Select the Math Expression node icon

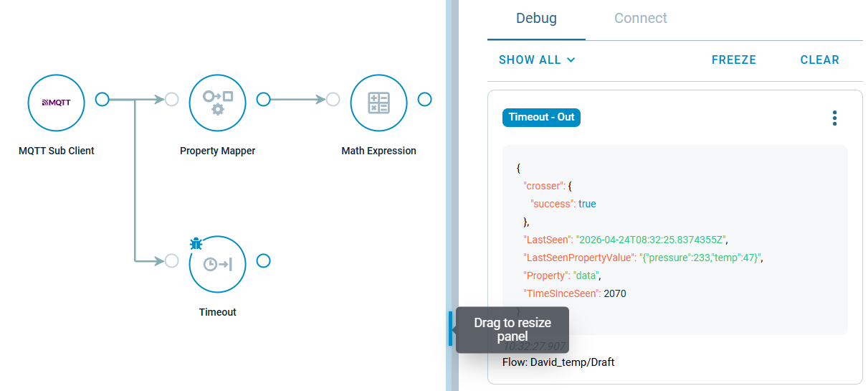point(378,103)
